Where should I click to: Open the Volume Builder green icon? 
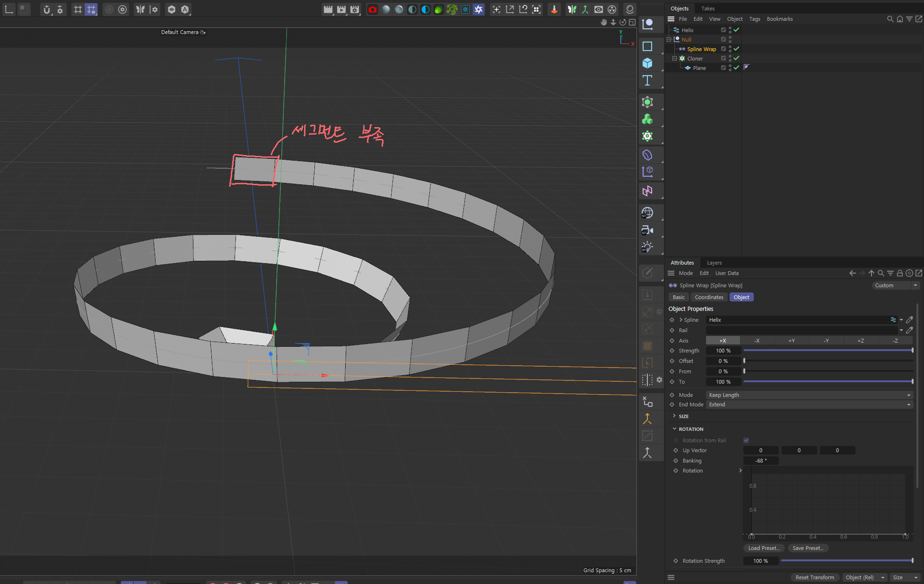[647, 119]
